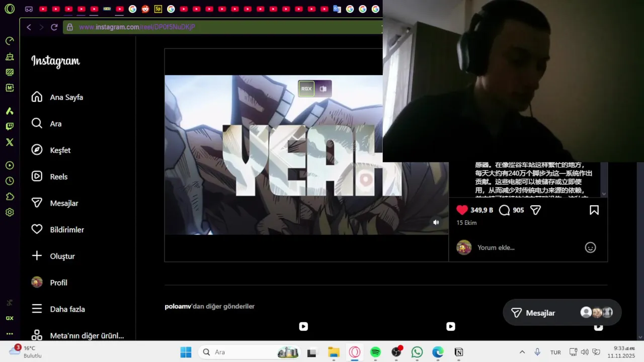Open the VR headset icon tab
This screenshot has width=644, height=362.
[29, 9]
